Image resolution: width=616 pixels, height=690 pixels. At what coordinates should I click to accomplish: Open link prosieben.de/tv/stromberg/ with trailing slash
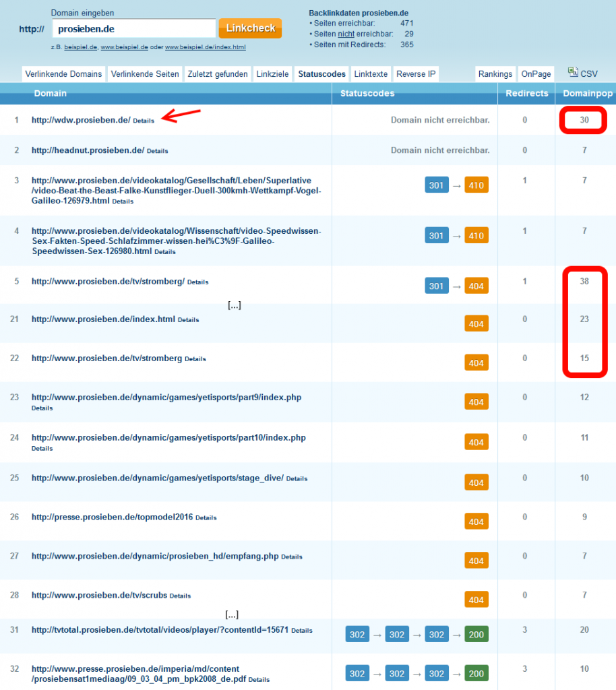(109, 281)
